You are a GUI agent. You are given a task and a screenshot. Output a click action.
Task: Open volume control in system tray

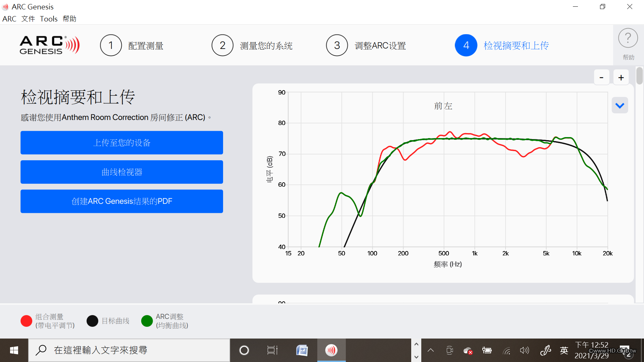pyautogui.click(x=524, y=351)
